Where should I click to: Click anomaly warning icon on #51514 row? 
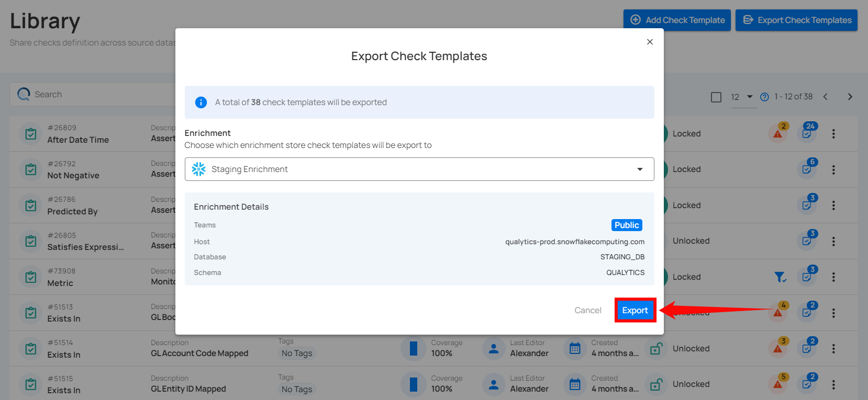[x=778, y=348]
